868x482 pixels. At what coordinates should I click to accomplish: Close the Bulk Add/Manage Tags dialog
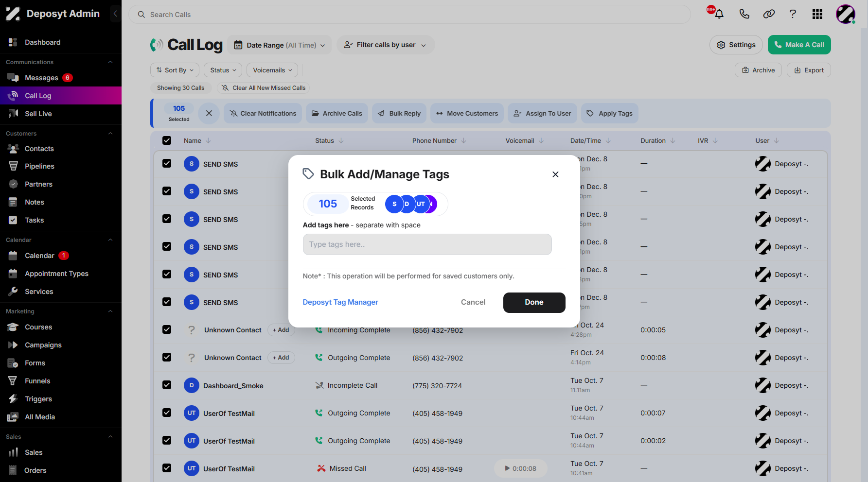[555, 174]
